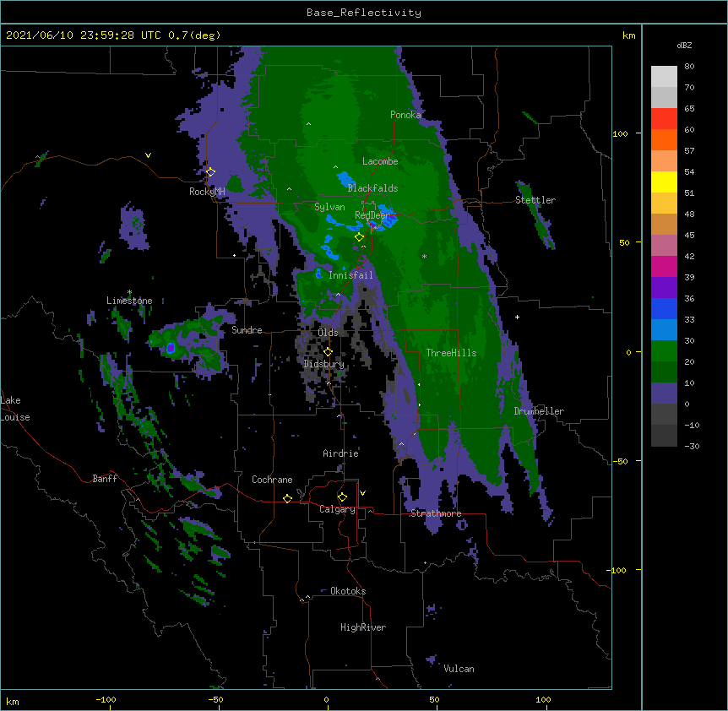
Task: Click the purple storm cell east of Limestone
Action: (x=171, y=348)
